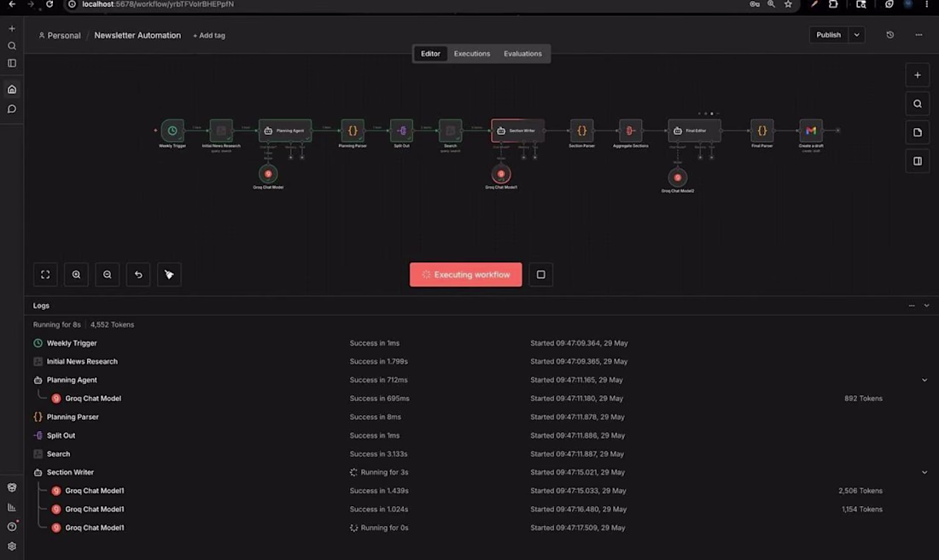This screenshot has height=560, width=939.
Task: Add a node with the canvas plus button
Action: (x=918, y=75)
